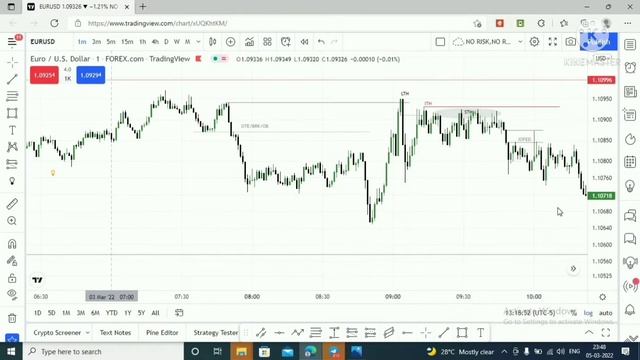Screen dimensions: 640x360
Task: Select the ruler measure tool
Action: 12,204
